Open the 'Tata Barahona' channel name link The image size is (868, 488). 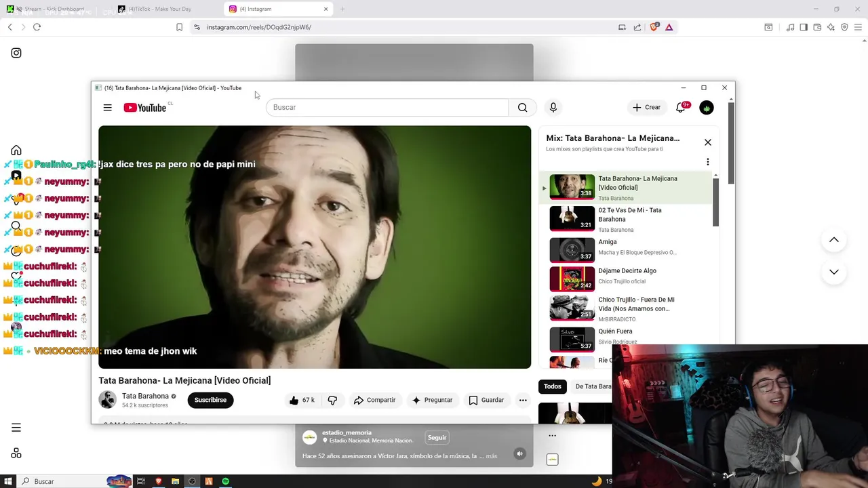point(145,396)
